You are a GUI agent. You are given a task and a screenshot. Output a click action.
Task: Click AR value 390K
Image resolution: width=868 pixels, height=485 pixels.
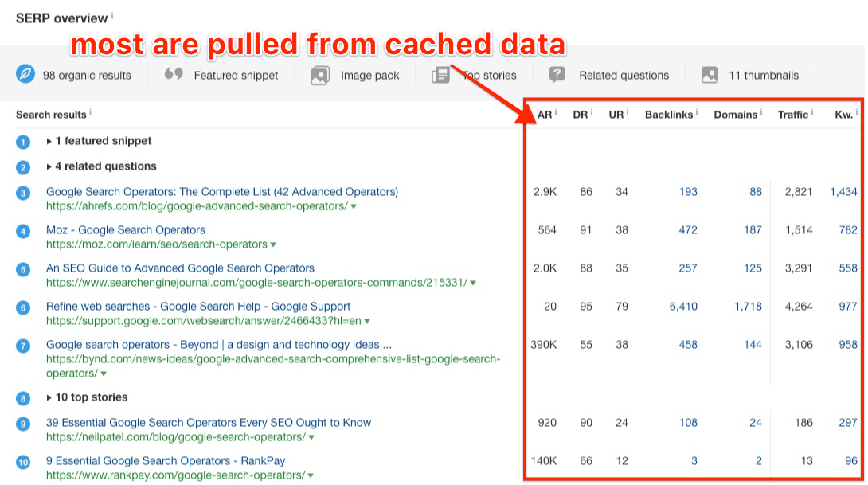[544, 345]
